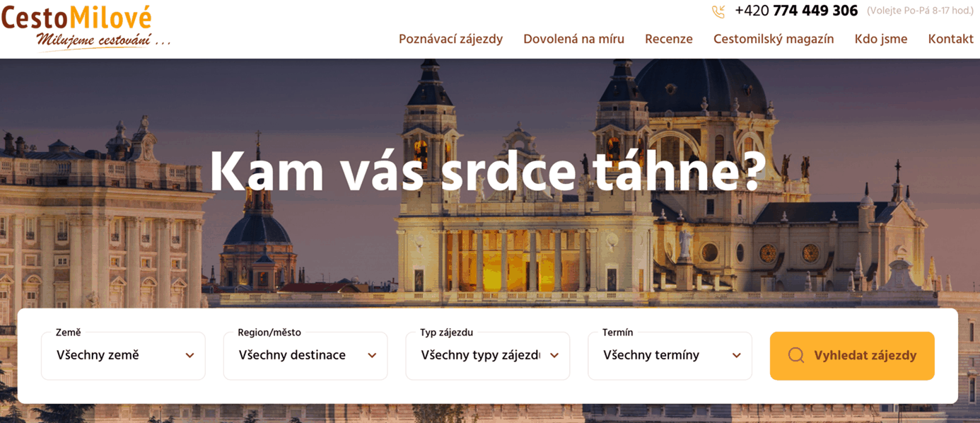Select the Všechny termíny dropdown
980x423 pixels.
pos(670,356)
